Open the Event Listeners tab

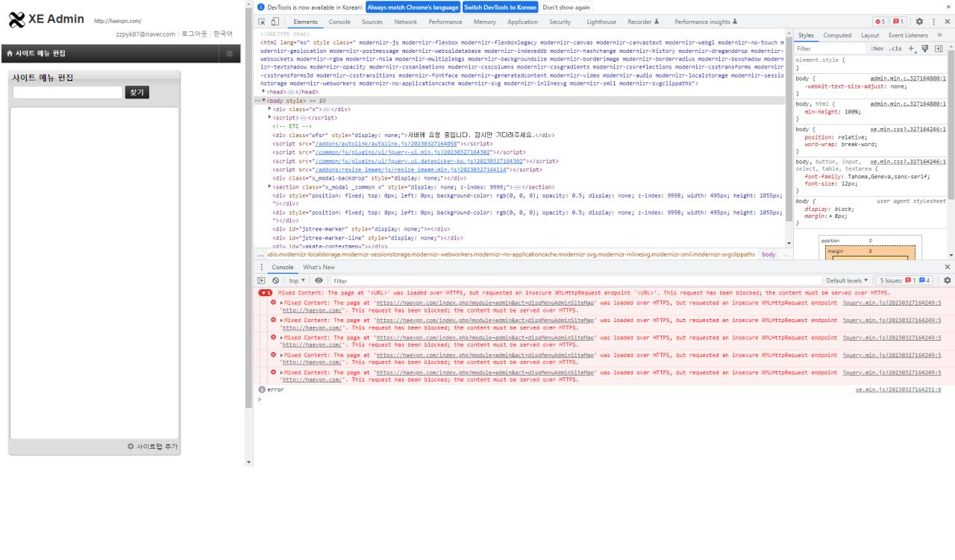tap(908, 35)
